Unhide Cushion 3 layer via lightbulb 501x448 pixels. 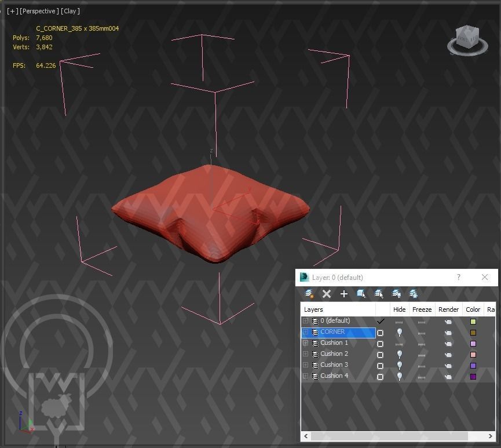click(400, 366)
